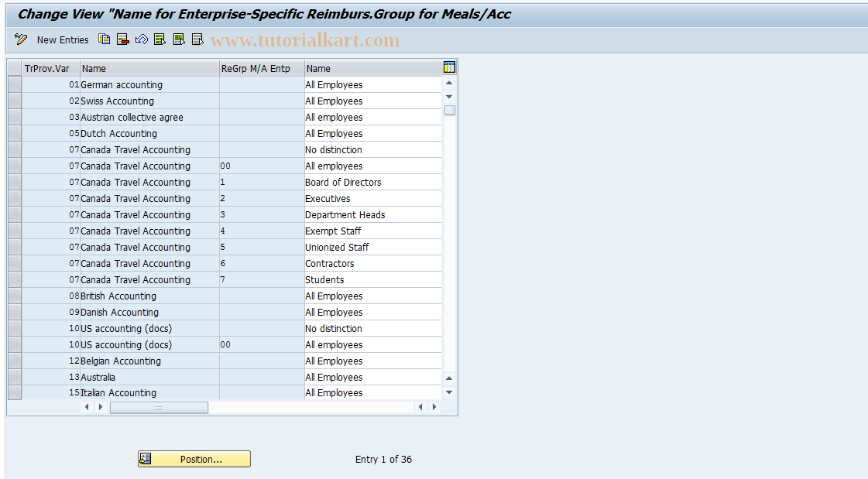Click the Unionized Staff name field
Screen dimensions: 868x479
[372, 248]
